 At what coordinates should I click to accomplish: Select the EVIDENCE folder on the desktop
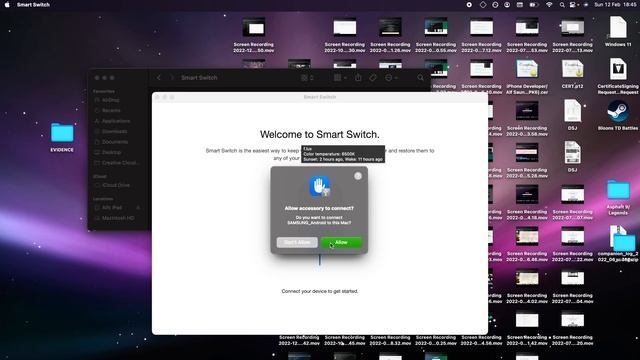pos(62,138)
